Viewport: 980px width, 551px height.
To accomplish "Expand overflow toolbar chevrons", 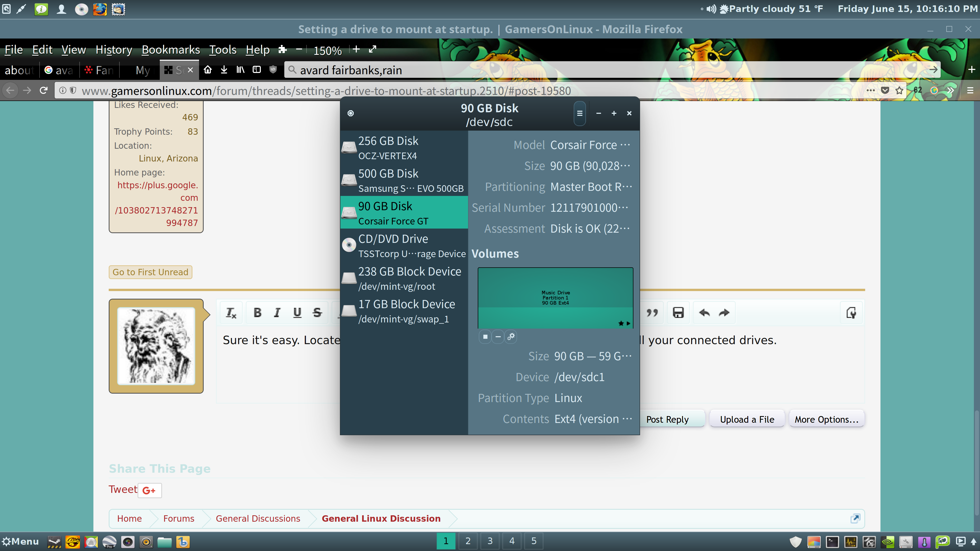I will coord(950,91).
